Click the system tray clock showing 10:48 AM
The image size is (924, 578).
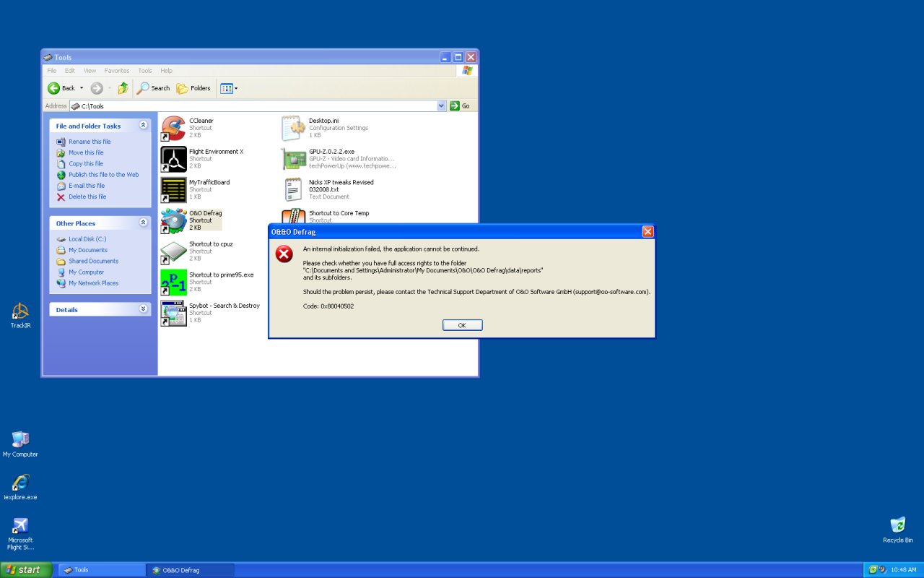(x=904, y=570)
